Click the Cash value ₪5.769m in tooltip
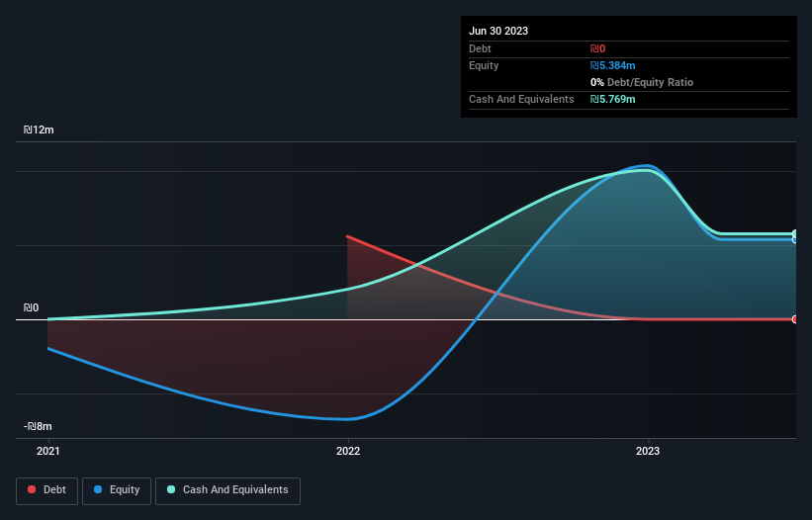 click(612, 99)
